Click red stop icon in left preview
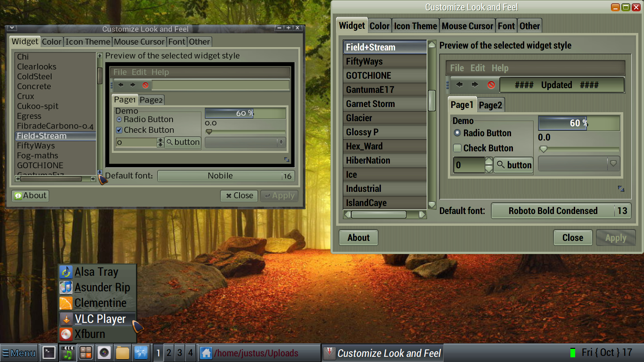The width and height of the screenshot is (644, 362). 145,85
